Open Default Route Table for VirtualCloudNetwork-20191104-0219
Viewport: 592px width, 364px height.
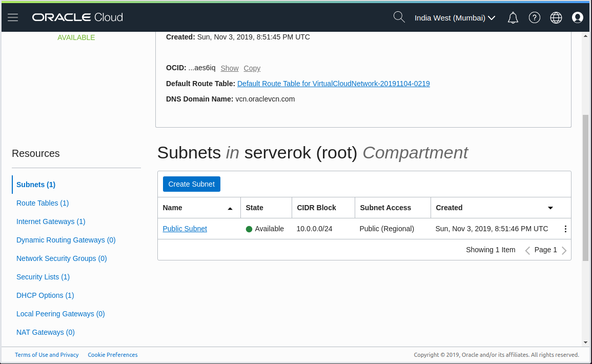(333, 84)
